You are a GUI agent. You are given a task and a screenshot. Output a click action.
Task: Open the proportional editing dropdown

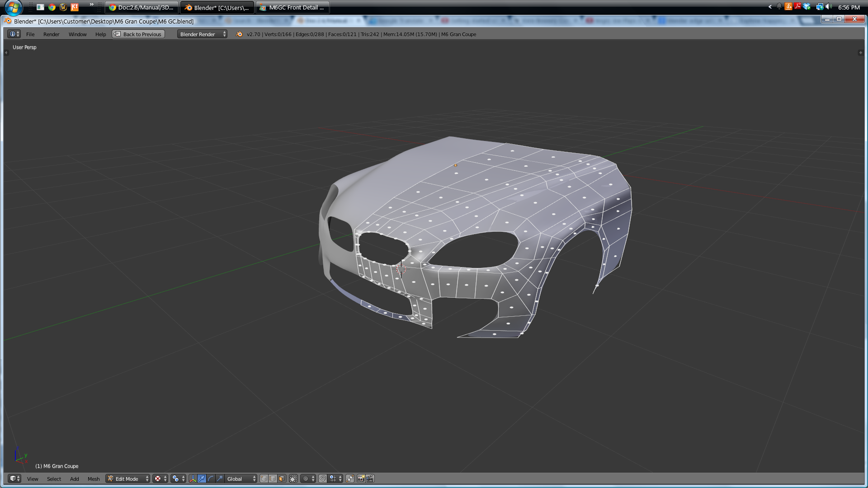pos(308,479)
